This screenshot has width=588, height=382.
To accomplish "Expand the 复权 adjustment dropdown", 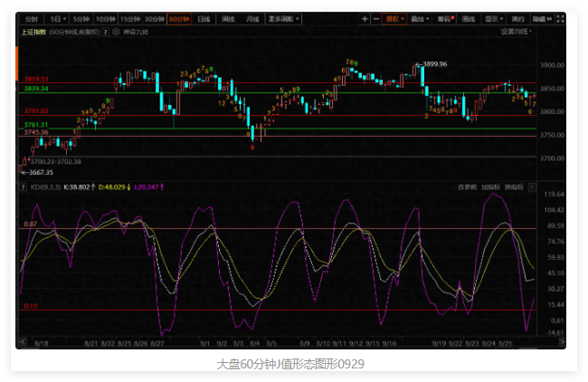I will (394, 18).
